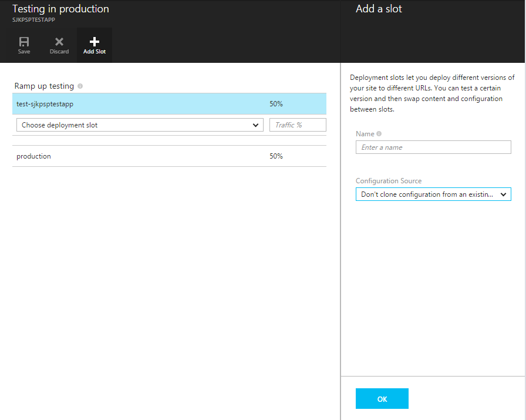Select the production slot row

tap(34, 156)
